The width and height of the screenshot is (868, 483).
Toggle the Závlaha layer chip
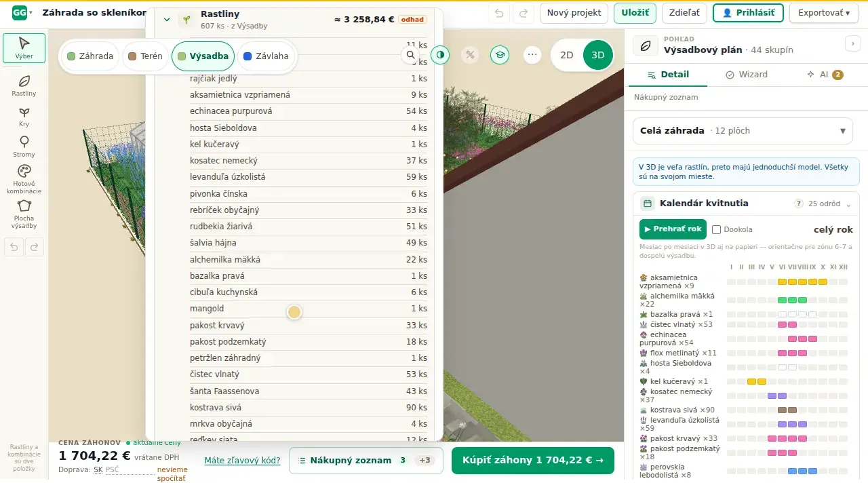point(266,56)
